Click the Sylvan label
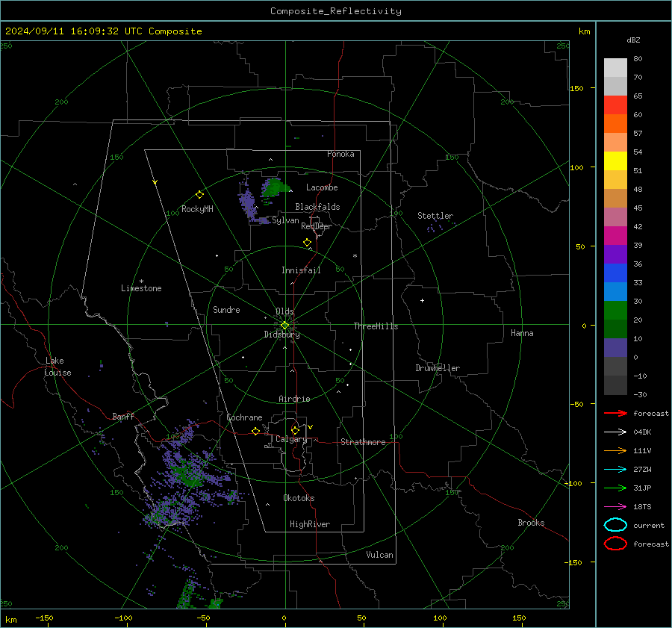 [x=285, y=220]
